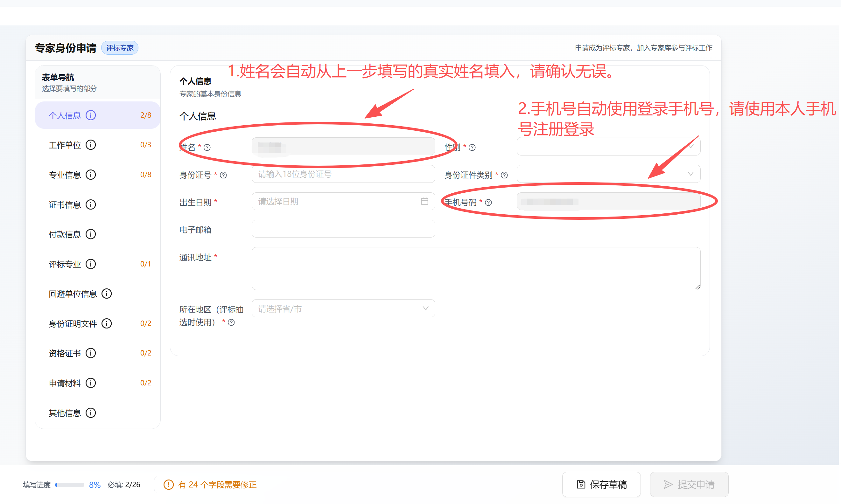841x504 pixels.
Task: Click the help icon beside 身份证号
Action: pos(223,175)
